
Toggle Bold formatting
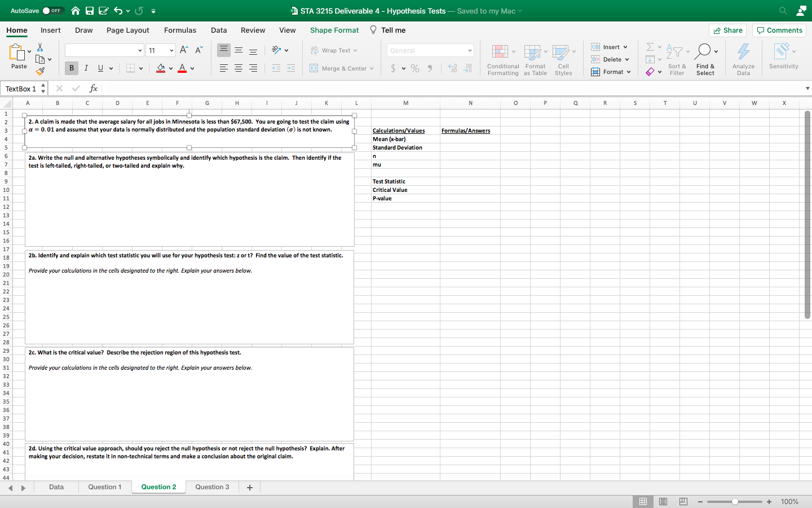click(72, 68)
